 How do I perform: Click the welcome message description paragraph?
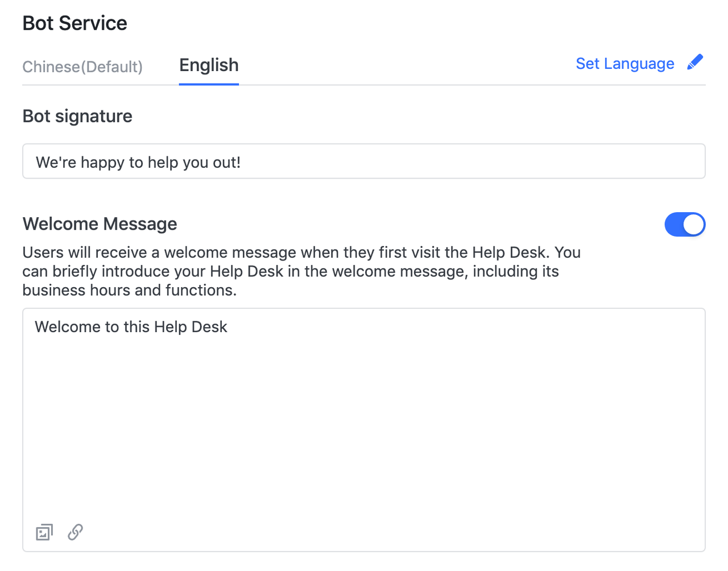pos(301,271)
